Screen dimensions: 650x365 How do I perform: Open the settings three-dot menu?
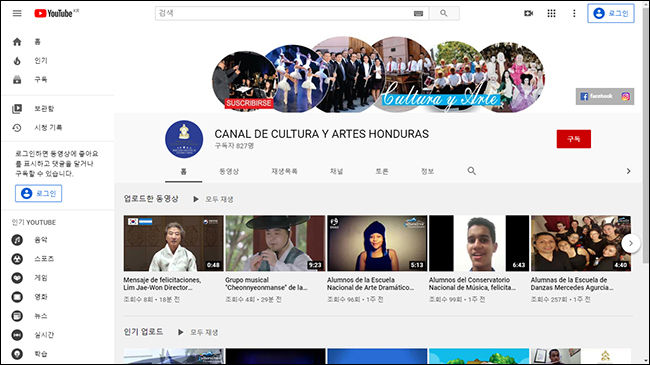[x=574, y=13]
